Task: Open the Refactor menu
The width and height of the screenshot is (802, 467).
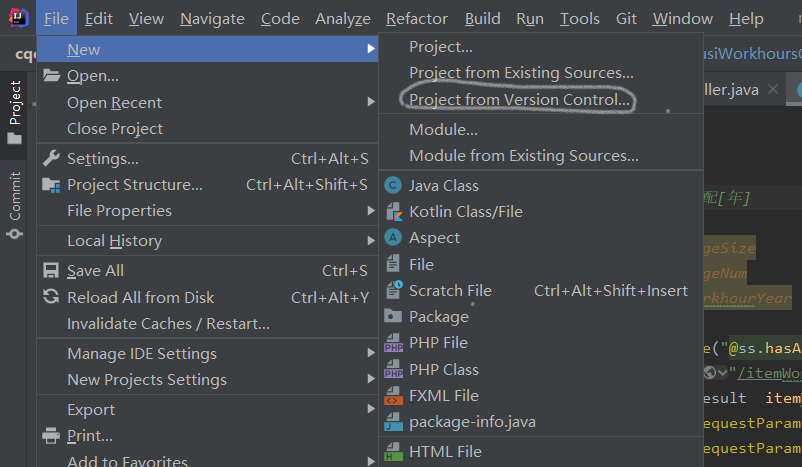Action: [x=419, y=19]
